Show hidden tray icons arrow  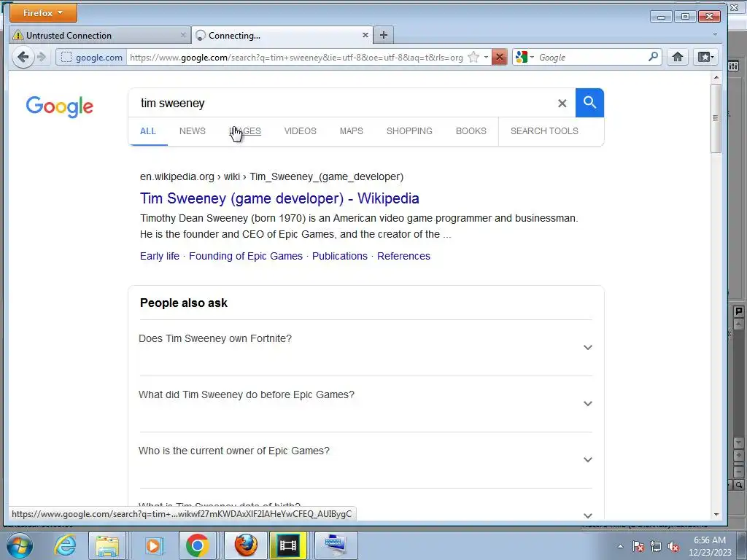[x=620, y=546]
